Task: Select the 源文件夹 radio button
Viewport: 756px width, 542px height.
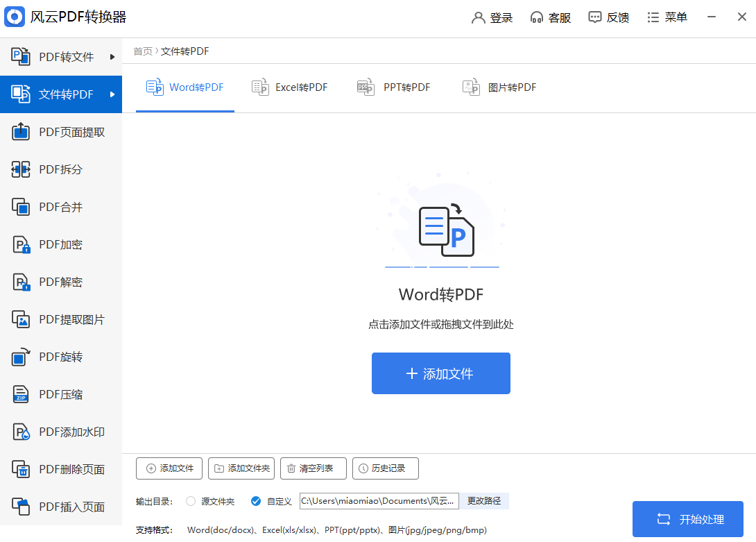Action: click(191, 501)
